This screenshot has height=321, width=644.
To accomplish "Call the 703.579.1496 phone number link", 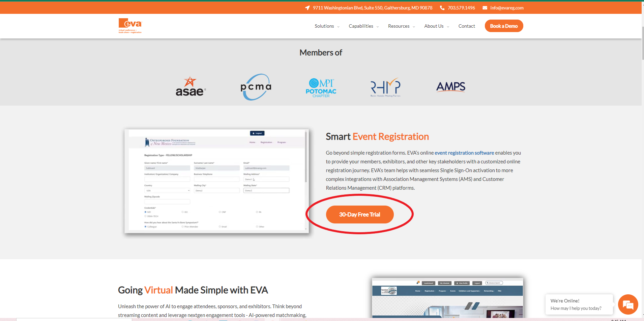I will (x=461, y=8).
